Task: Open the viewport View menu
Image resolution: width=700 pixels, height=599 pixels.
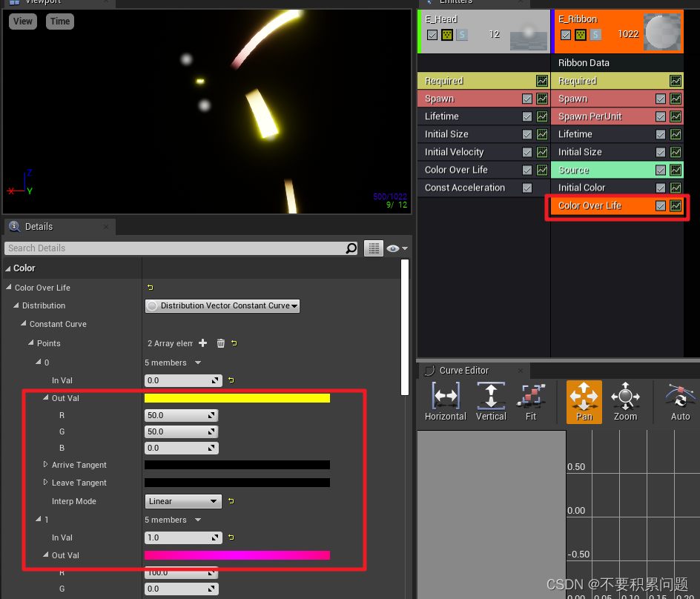Action: (23, 21)
